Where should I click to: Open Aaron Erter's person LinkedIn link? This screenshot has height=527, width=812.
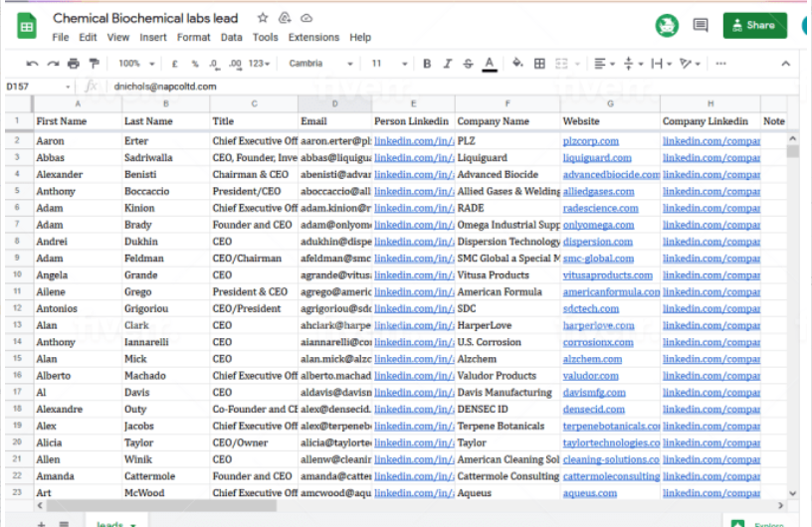pyautogui.click(x=414, y=141)
